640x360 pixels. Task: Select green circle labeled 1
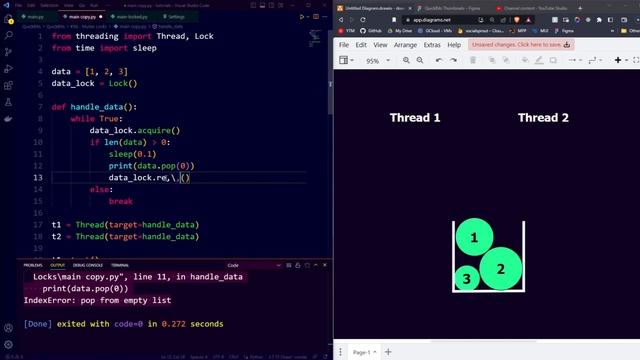tap(474, 237)
